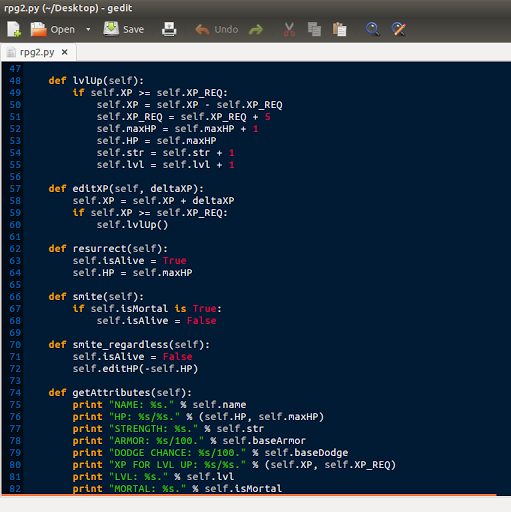
Task: Expand the Open recent files dropdown arrow
Action: click(x=88, y=29)
